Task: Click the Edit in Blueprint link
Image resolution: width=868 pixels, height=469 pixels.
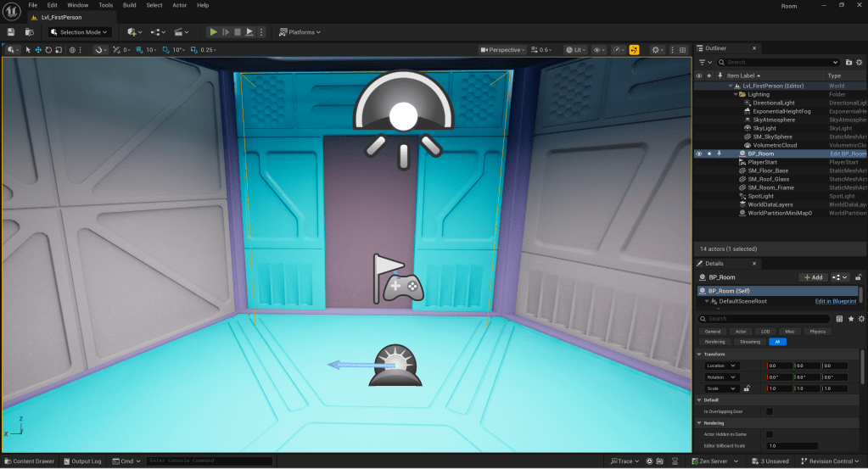Action: tap(836, 301)
